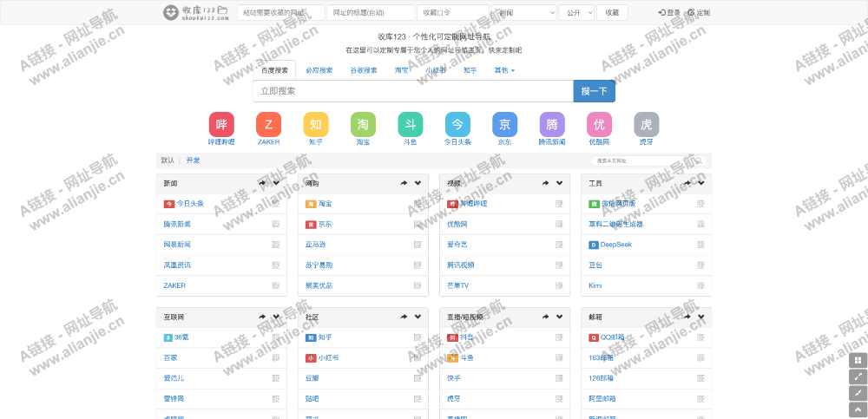Show QR code for 爱奇艺 row
The width and height of the screenshot is (868, 419).
559,245
